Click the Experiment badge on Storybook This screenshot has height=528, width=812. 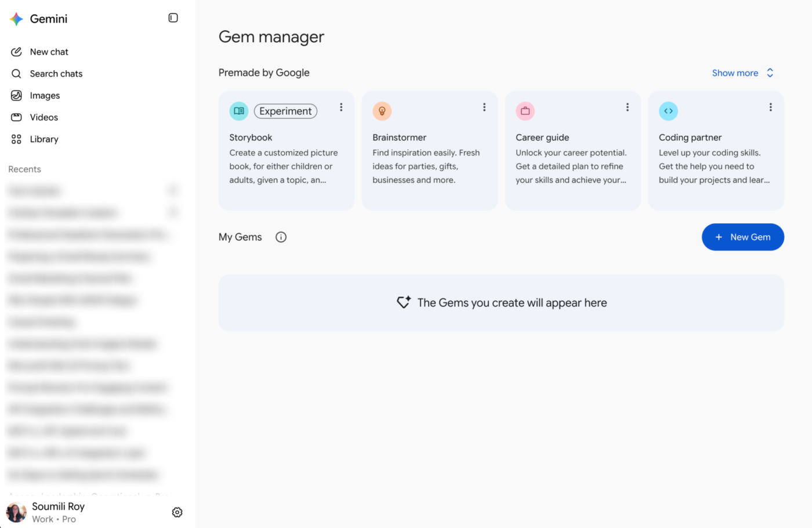click(x=285, y=111)
